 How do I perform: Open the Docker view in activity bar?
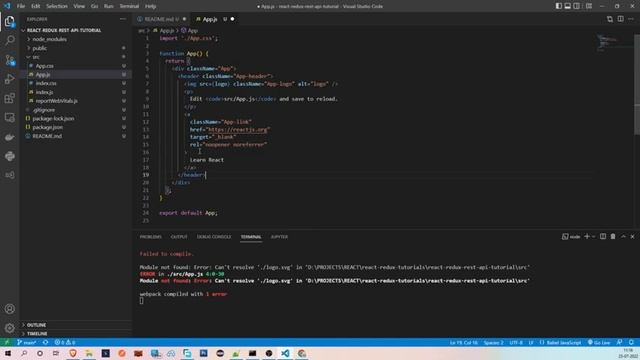pos(10,137)
